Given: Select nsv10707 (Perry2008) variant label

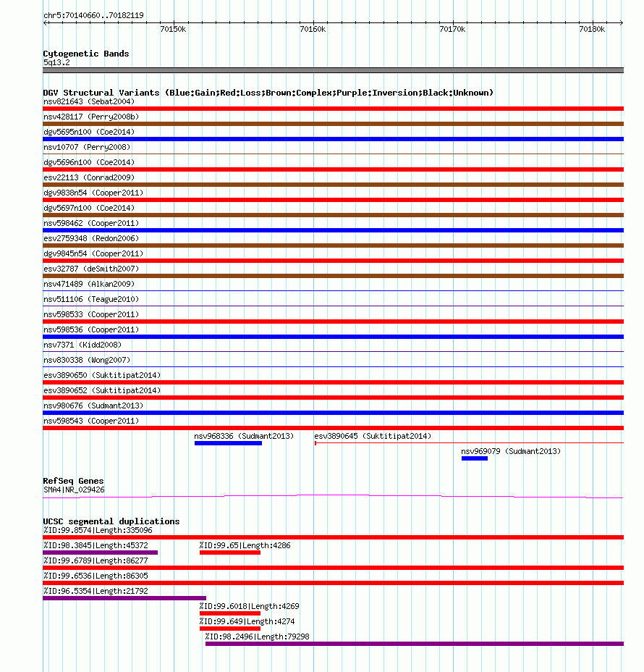Looking at the screenshot, I should click(87, 148).
